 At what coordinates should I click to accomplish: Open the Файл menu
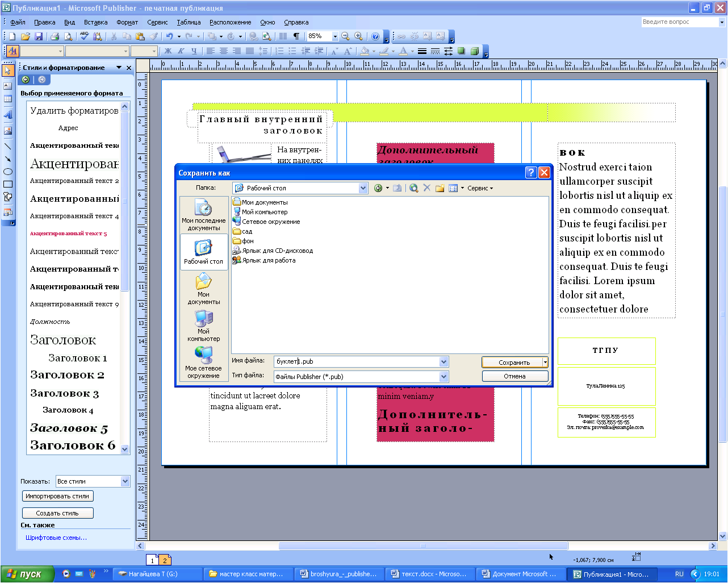(x=18, y=22)
